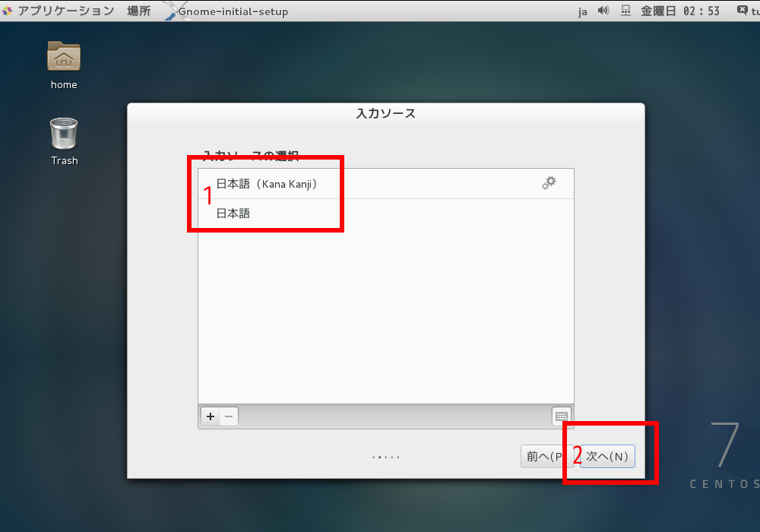Click the 前へ(P) button
This screenshot has width=760, height=532.
pyautogui.click(x=544, y=457)
